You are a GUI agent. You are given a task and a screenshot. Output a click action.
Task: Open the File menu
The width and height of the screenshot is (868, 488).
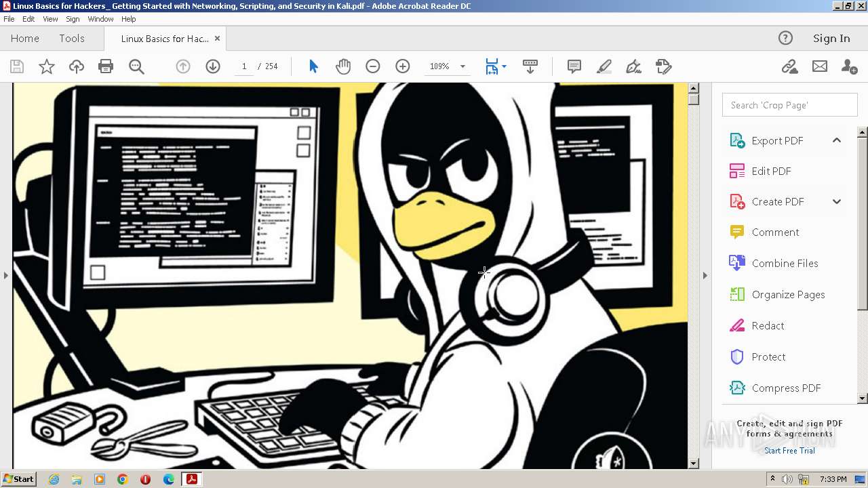click(9, 19)
